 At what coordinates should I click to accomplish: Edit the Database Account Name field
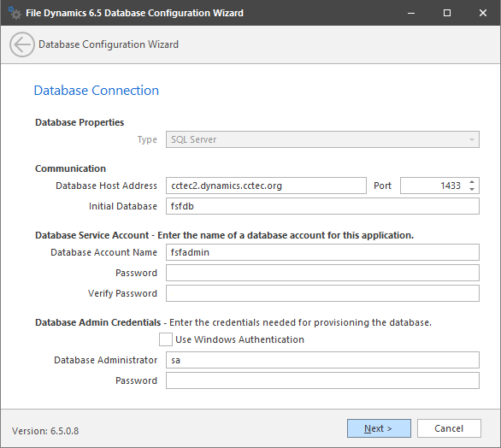coord(322,252)
